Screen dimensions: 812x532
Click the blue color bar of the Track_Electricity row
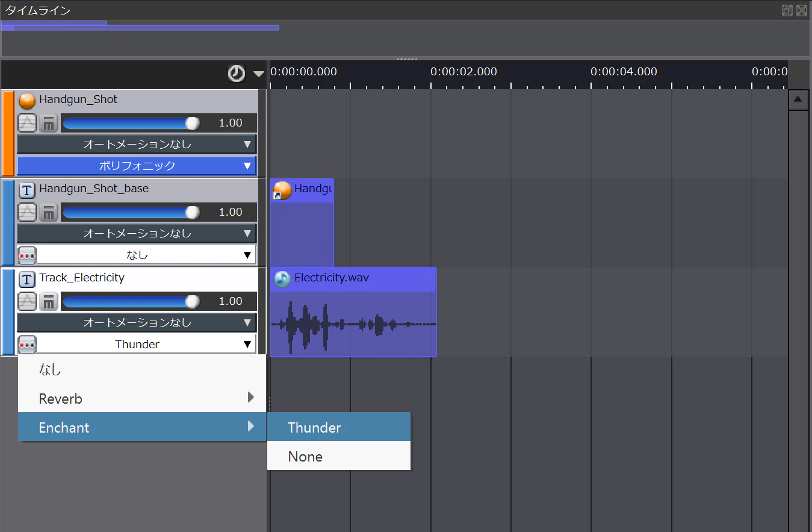pyautogui.click(x=8, y=311)
